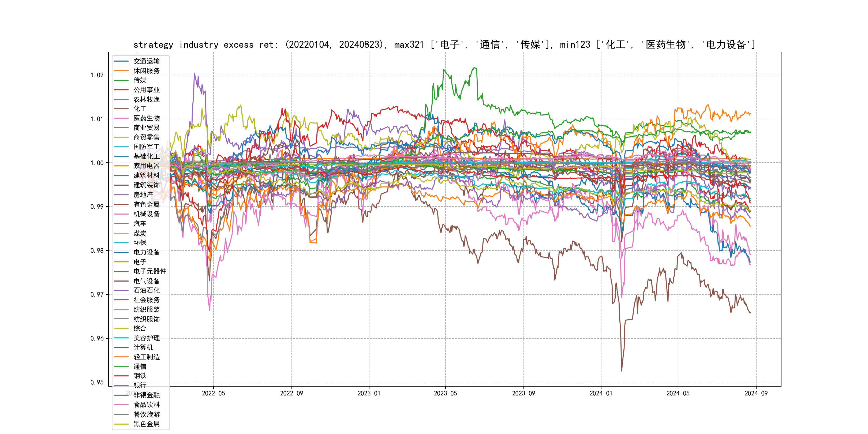Select the 医药生物 legend entry
Image resolution: width=868 pixels, height=434 pixels.
click(146, 118)
